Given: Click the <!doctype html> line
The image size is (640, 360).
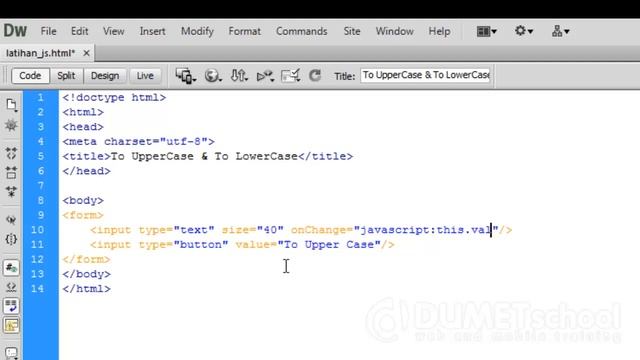Looking at the screenshot, I should click(114, 98).
